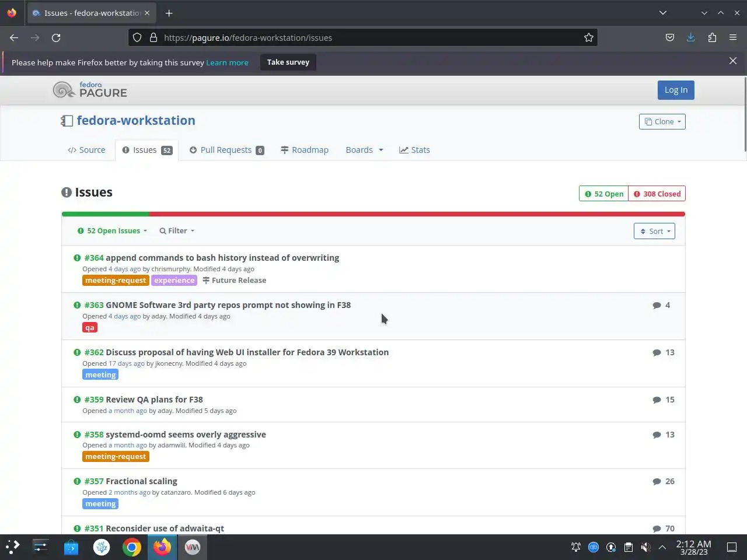This screenshot has height=560, width=747.
Task: Launch Chrome from the taskbar
Action: (132, 547)
